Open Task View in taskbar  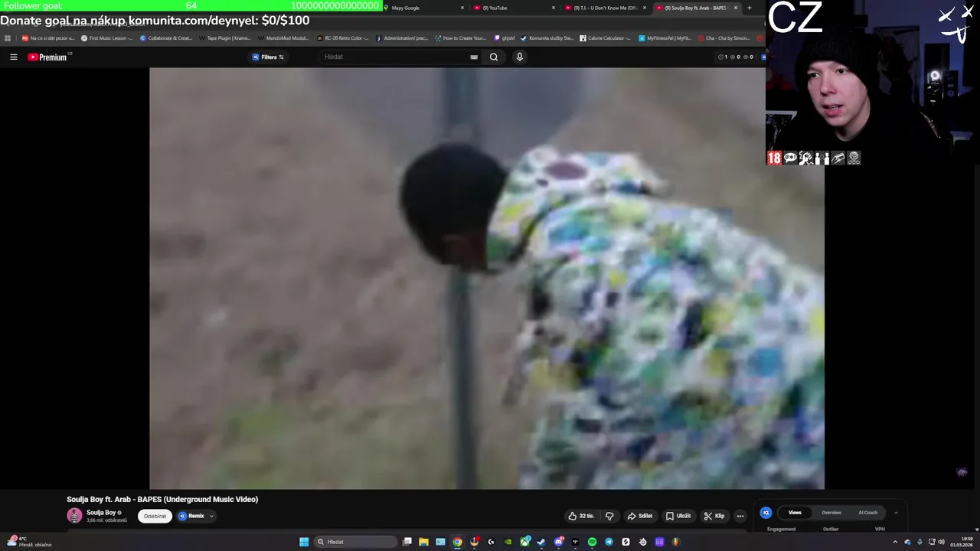[407, 542]
